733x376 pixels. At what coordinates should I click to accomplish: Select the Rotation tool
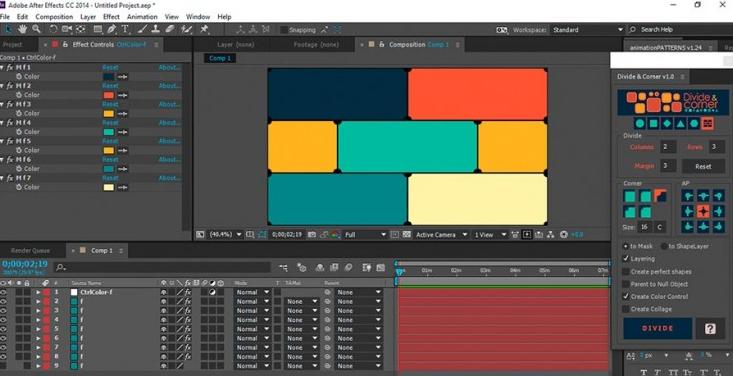coord(53,29)
